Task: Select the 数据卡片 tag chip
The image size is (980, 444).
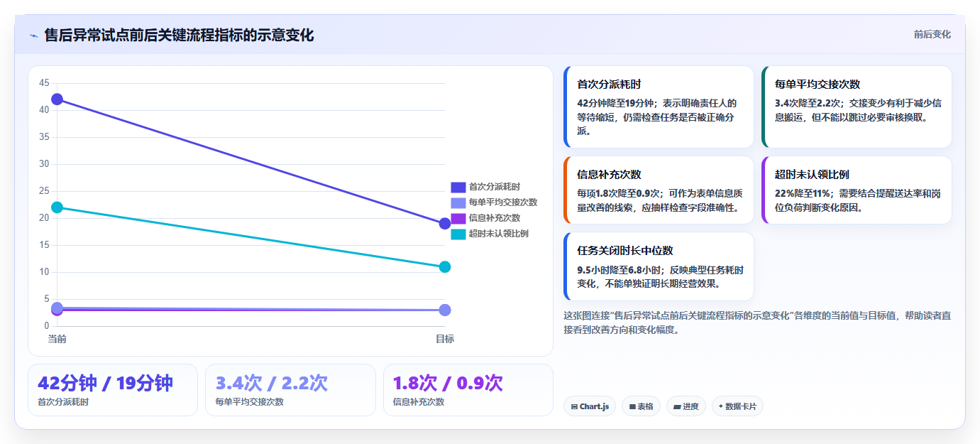Action: coord(737,406)
